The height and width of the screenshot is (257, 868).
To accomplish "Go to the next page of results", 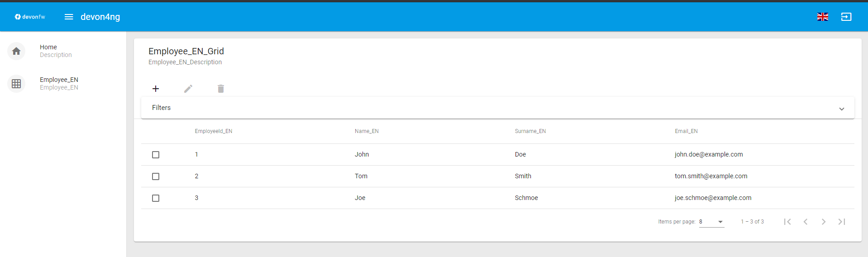I will coord(823,222).
